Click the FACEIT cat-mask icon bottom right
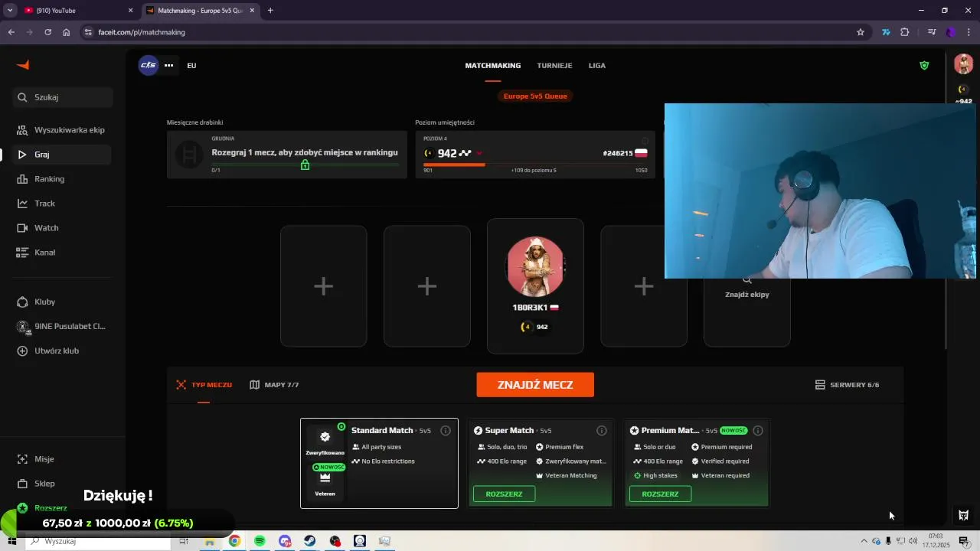This screenshot has height=551, width=980. click(x=963, y=515)
